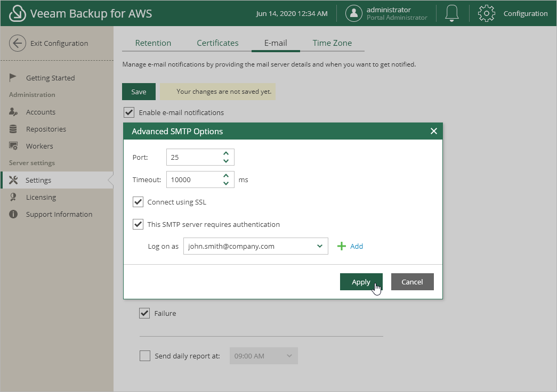This screenshot has width=557, height=392.
Task: Click the Repositories database icon
Action: pos(13,129)
